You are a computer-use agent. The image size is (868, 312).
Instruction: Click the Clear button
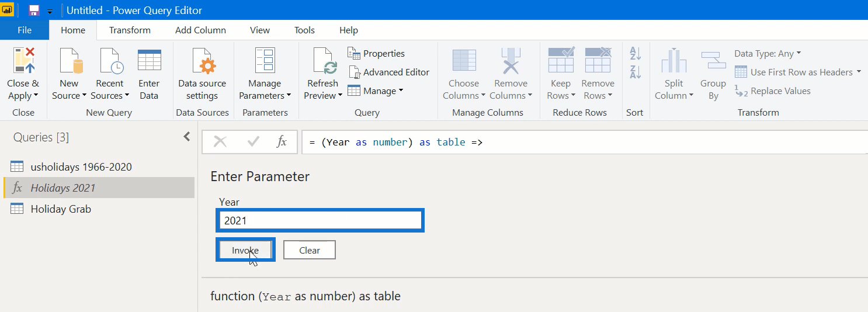pos(310,250)
